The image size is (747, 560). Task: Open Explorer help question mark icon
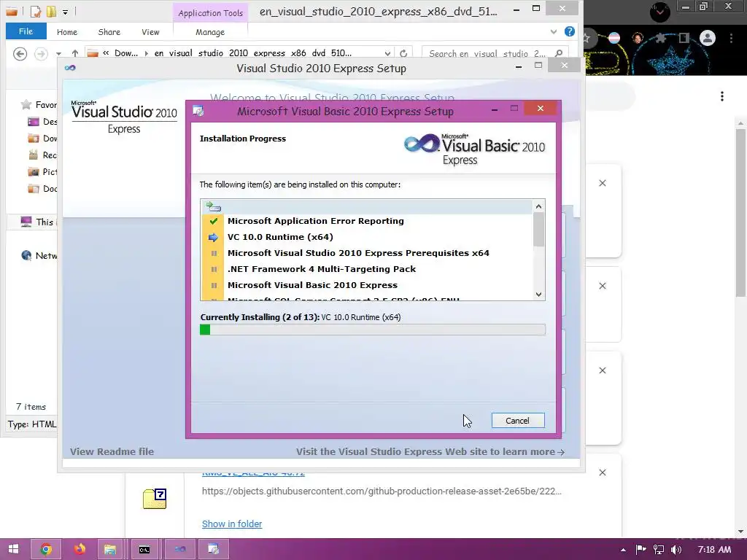(x=569, y=31)
